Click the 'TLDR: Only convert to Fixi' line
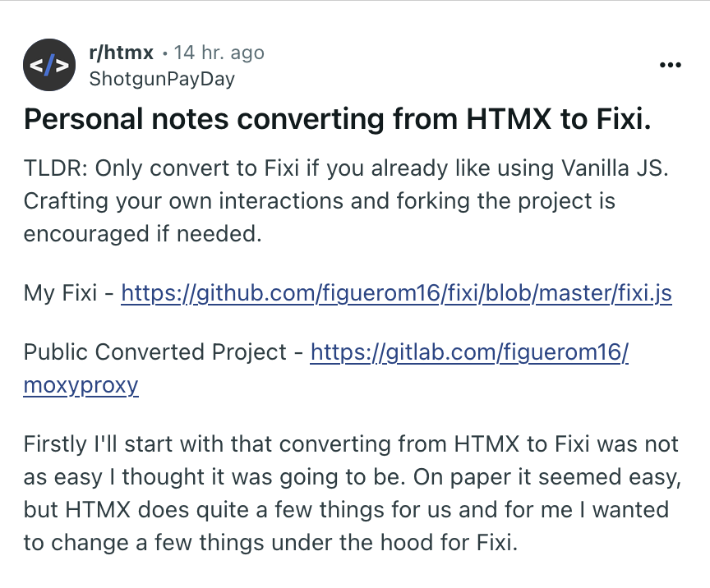The image size is (710, 588). [x=346, y=168]
